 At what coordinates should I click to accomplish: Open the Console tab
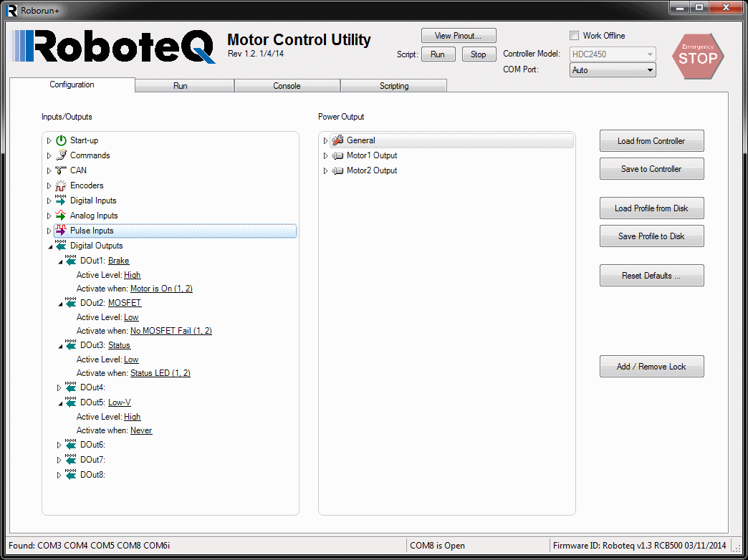[x=287, y=86]
